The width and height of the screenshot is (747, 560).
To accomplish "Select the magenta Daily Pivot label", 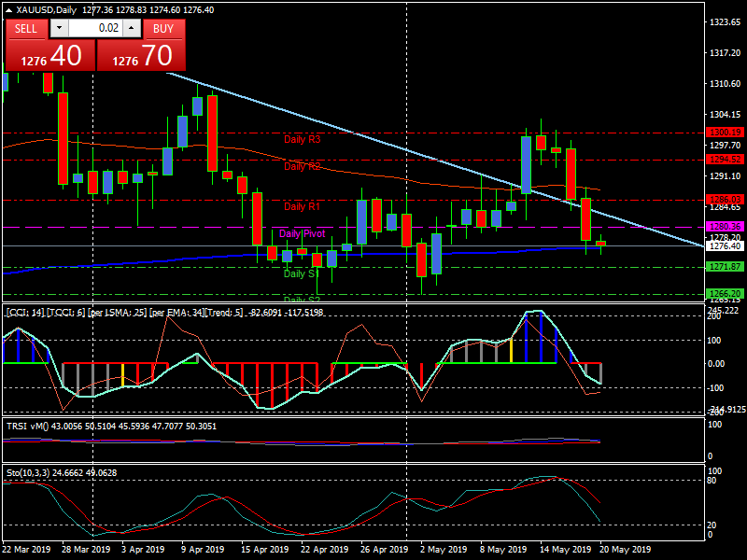I will point(302,233).
